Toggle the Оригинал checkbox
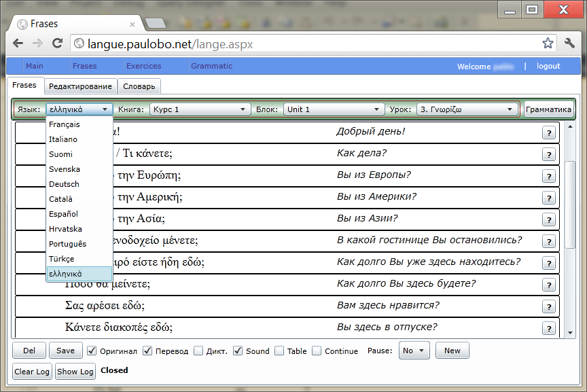The width and height of the screenshot is (587, 392). pyautogui.click(x=92, y=351)
